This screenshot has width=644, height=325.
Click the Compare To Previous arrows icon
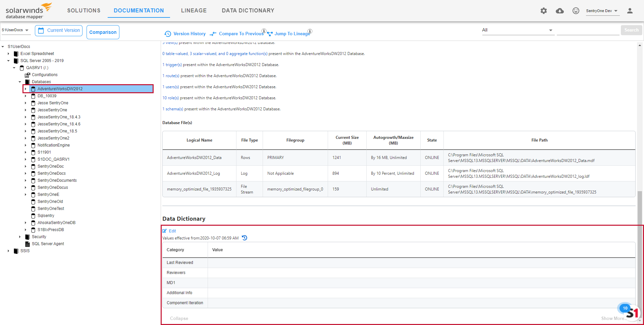[213, 34]
